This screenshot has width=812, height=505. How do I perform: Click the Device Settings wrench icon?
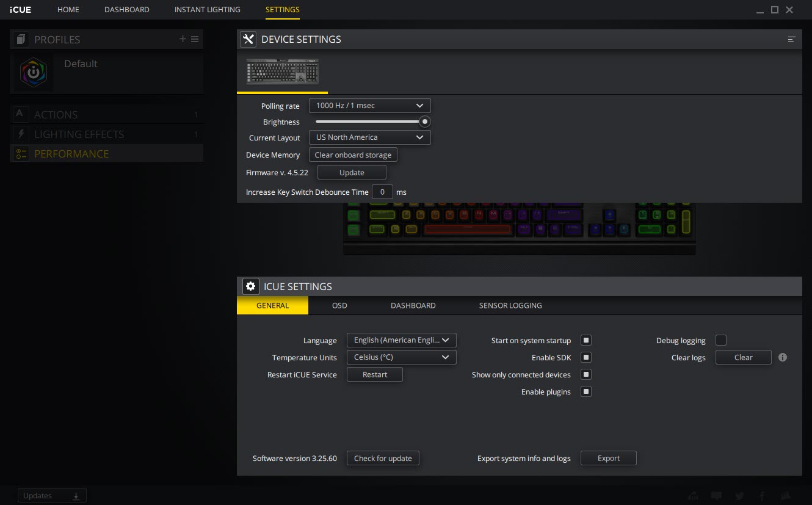tap(248, 39)
